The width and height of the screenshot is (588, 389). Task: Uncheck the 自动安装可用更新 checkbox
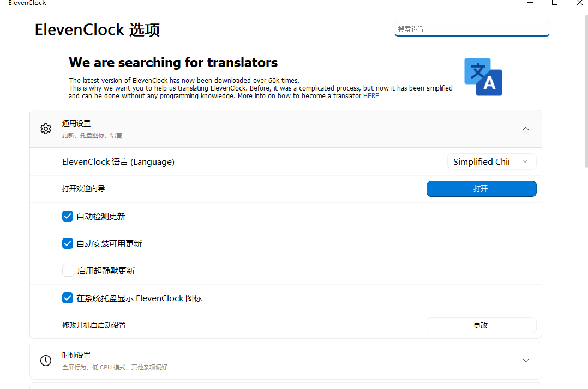(x=68, y=243)
